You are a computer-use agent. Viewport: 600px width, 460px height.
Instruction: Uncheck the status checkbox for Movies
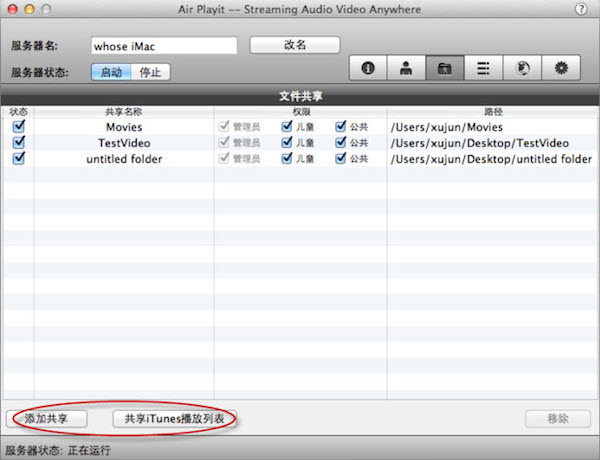18,126
